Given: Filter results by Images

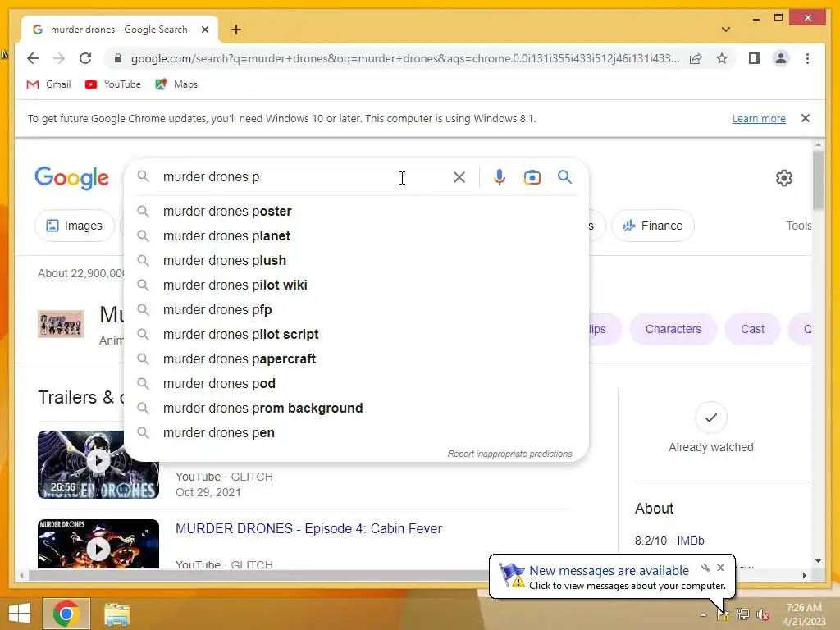Looking at the screenshot, I should click(75, 226).
